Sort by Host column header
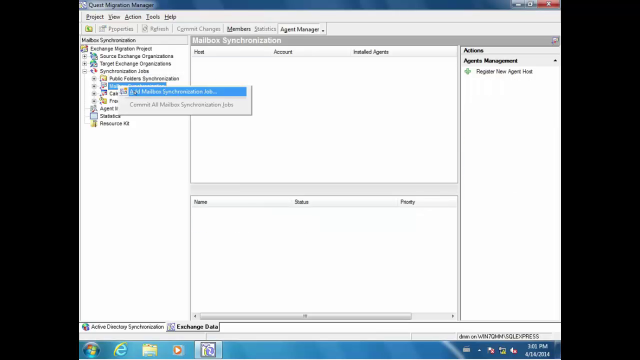640x360 pixels. [x=231, y=52]
